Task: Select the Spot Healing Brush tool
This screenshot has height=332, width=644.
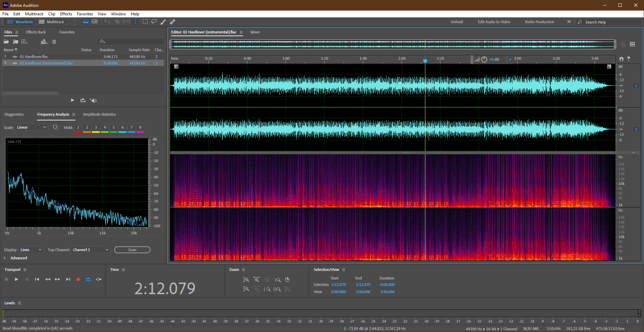Action: [x=173, y=21]
